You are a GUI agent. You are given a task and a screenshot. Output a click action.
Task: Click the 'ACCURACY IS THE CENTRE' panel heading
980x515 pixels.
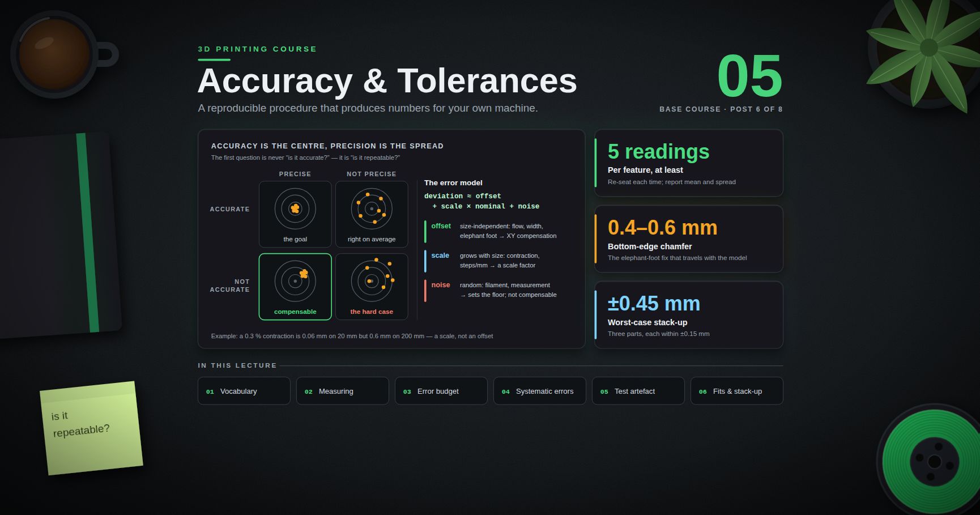click(x=327, y=146)
